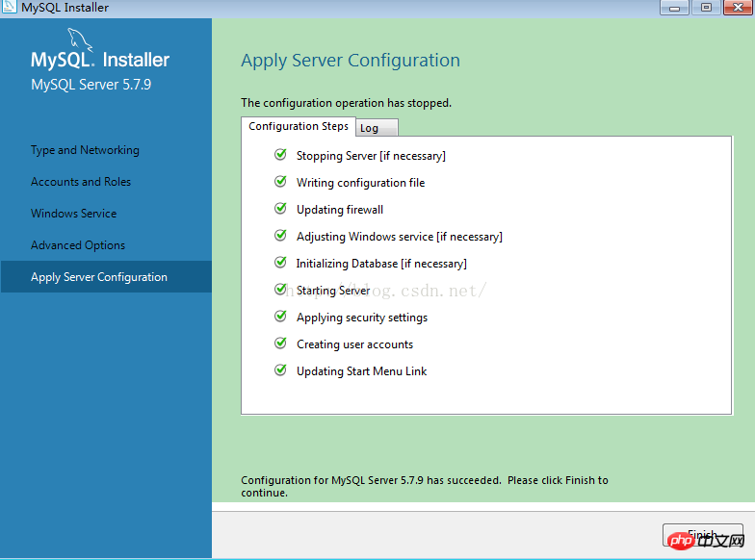The width and height of the screenshot is (755, 560).
Task: Select Advanced Options in the sidebar
Action: 78,245
